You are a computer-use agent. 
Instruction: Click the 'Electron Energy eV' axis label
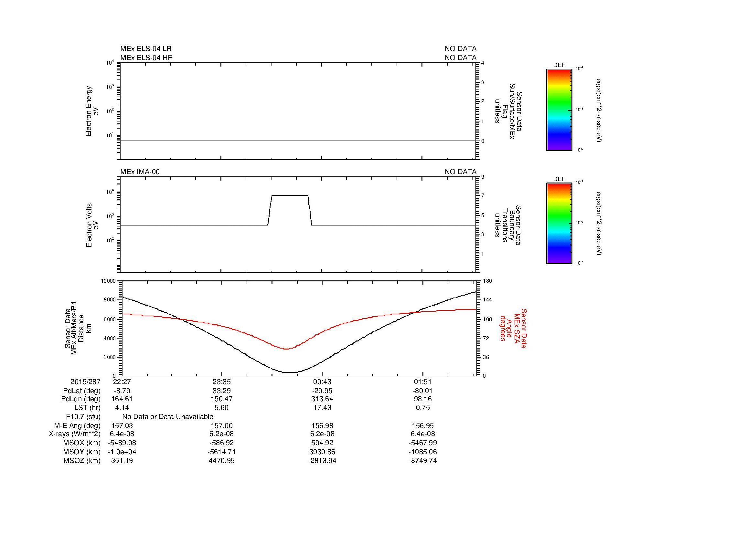tap(92, 111)
